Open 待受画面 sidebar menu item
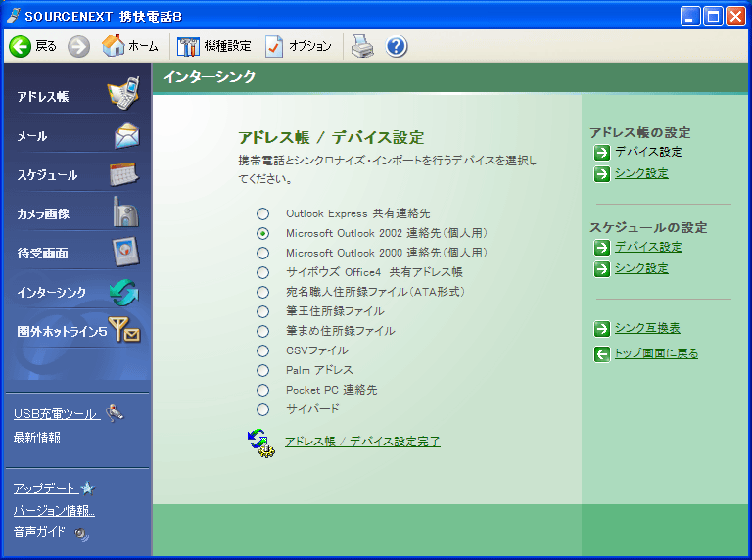This screenshot has width=752, height=560. 43,254
